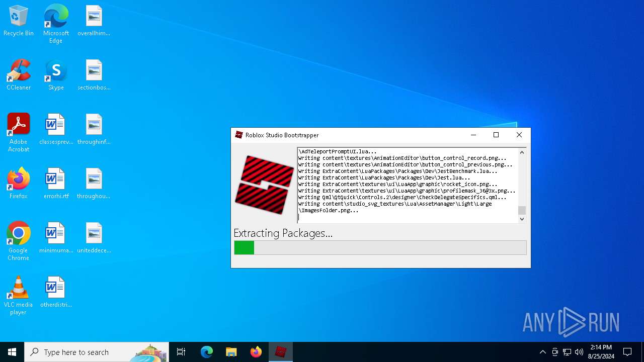
Task: Show hidden system tray icons
Action: [542, 352]
